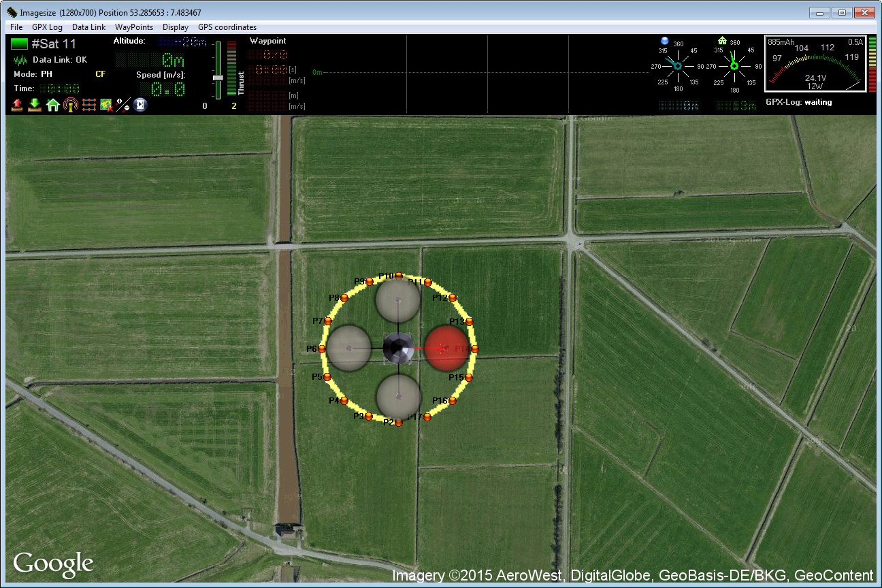882x588 pixels.
Task: Click the red upload arrow icon
Action: (x=18, y=105)
